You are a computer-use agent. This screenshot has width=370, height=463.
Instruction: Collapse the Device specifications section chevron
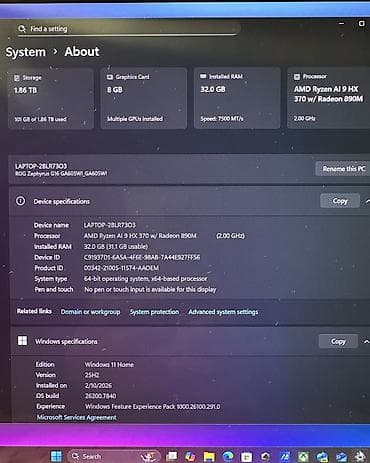[367, 201]
